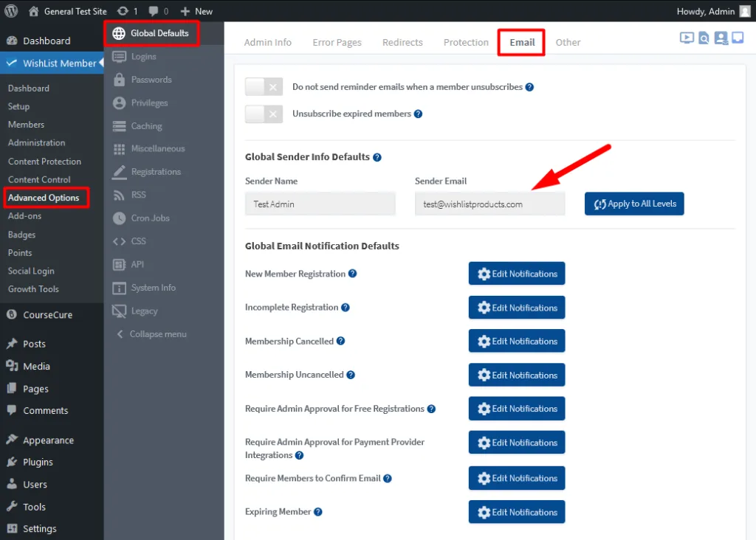Switch to the Protection tab

466,42
